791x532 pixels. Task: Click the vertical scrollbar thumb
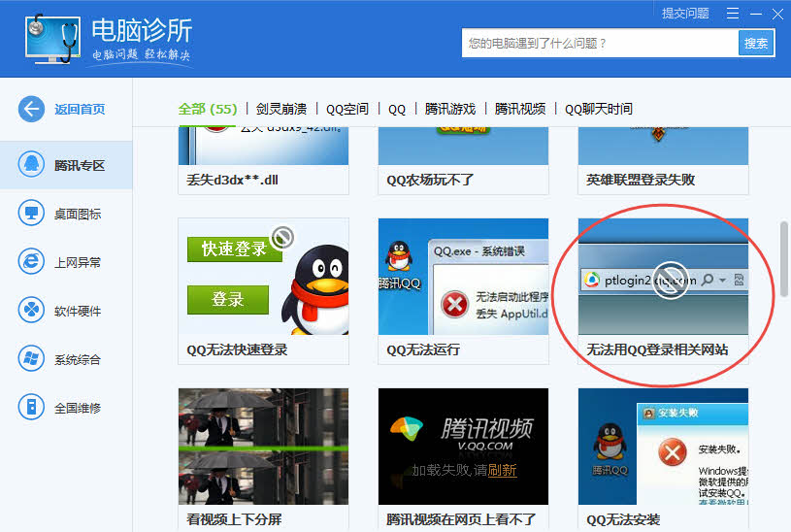784,259
